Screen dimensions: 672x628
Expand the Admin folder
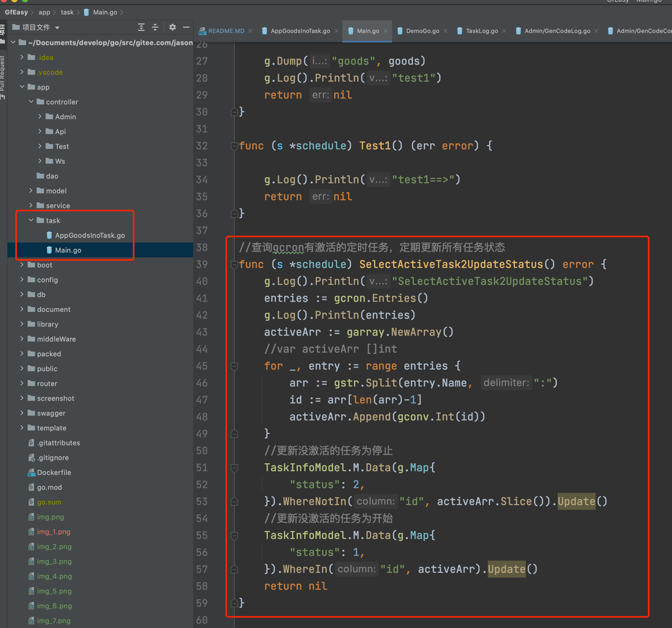40,116
